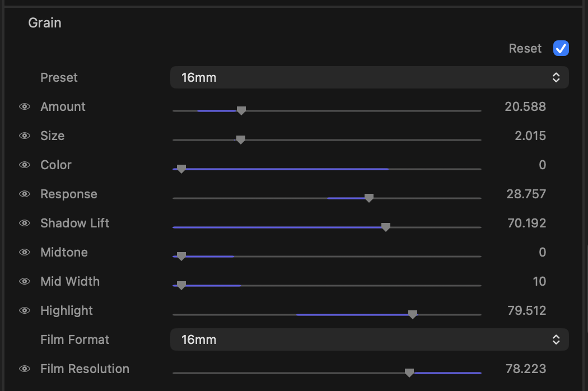Click the Highlight slider handle
The image size is (588, 391).
pos(413,314)
